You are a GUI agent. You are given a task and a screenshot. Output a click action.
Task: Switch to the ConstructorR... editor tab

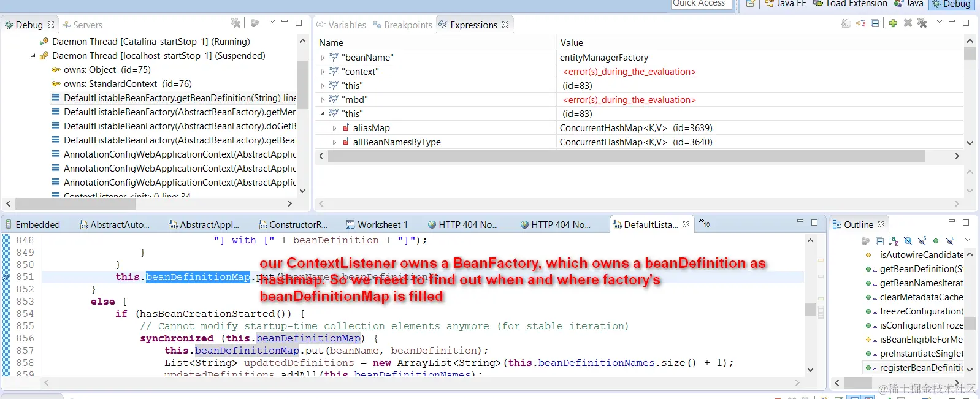click(293, 225)
